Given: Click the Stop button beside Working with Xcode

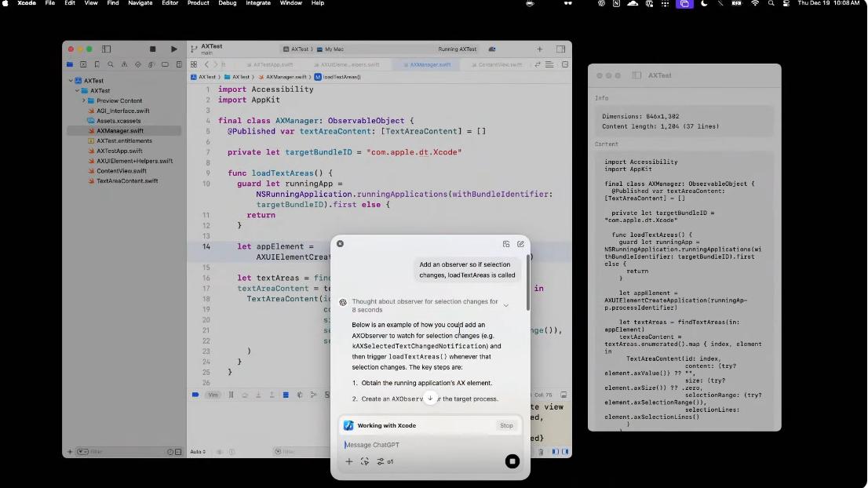Looking at the screenshot, I should click(506, 425).
